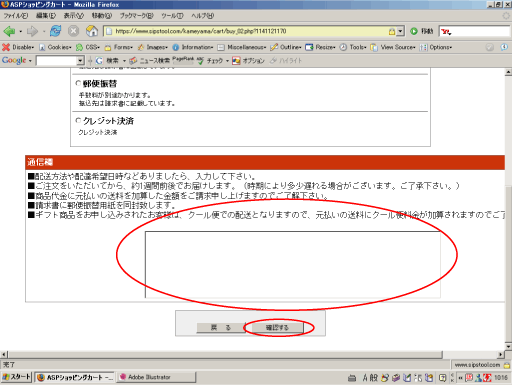512x385 pixels.
Task: Open the Forward button history dropdown arrow
Action: coord(44,32)
